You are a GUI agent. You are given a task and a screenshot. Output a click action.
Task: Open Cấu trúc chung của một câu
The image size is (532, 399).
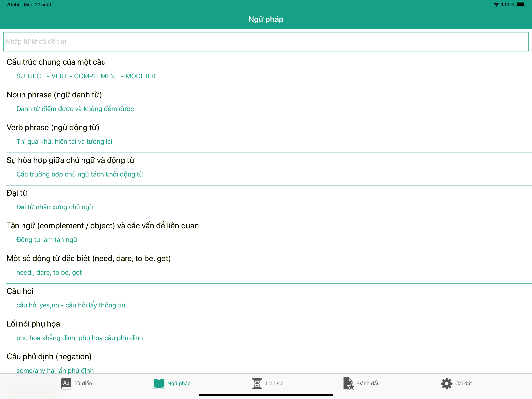pos(56,62)
